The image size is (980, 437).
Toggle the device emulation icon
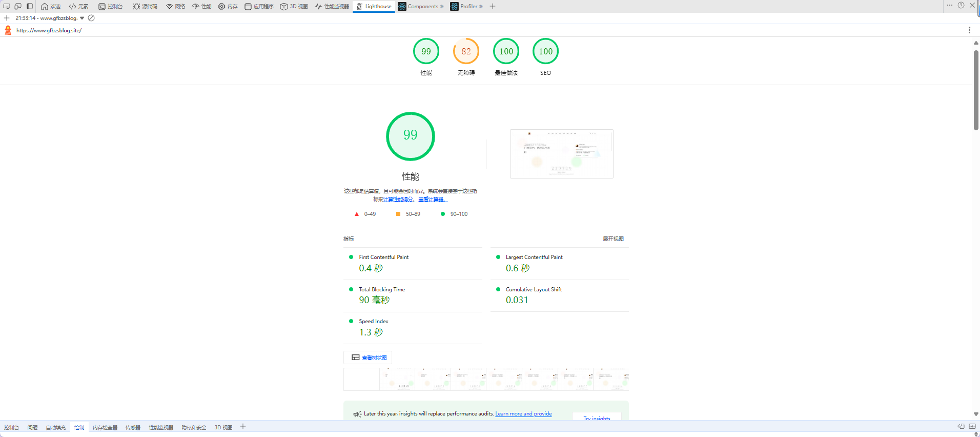[x=18, y=6]
